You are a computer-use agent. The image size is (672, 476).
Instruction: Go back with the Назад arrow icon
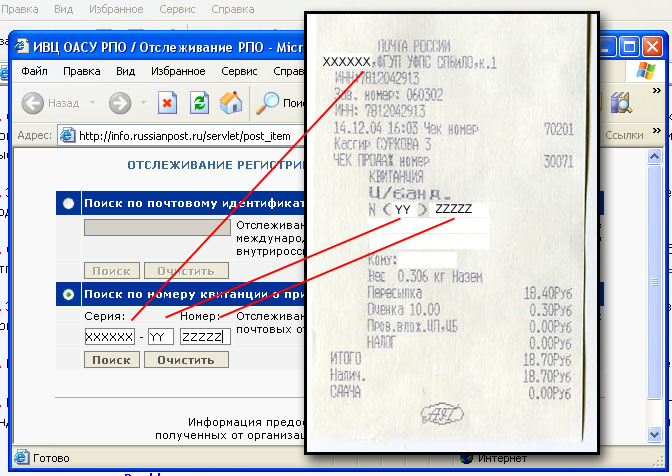(33, 103)
